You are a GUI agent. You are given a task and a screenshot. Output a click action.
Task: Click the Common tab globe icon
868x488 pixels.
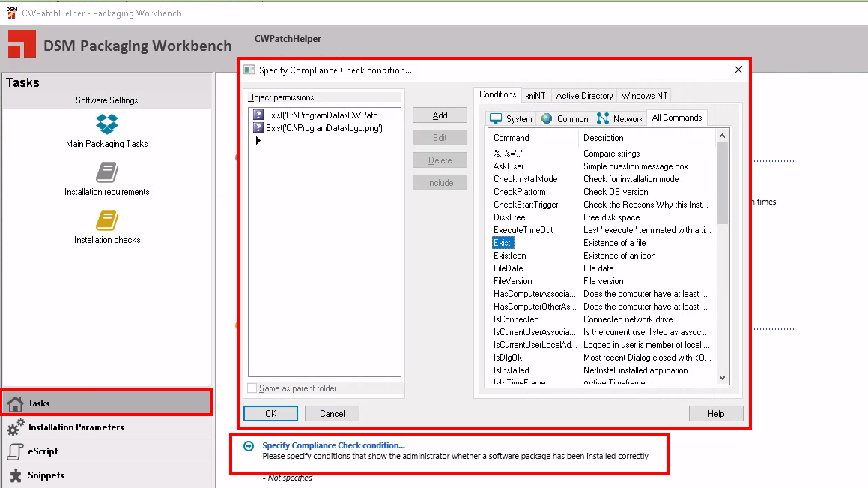click(x=547, y=118)
